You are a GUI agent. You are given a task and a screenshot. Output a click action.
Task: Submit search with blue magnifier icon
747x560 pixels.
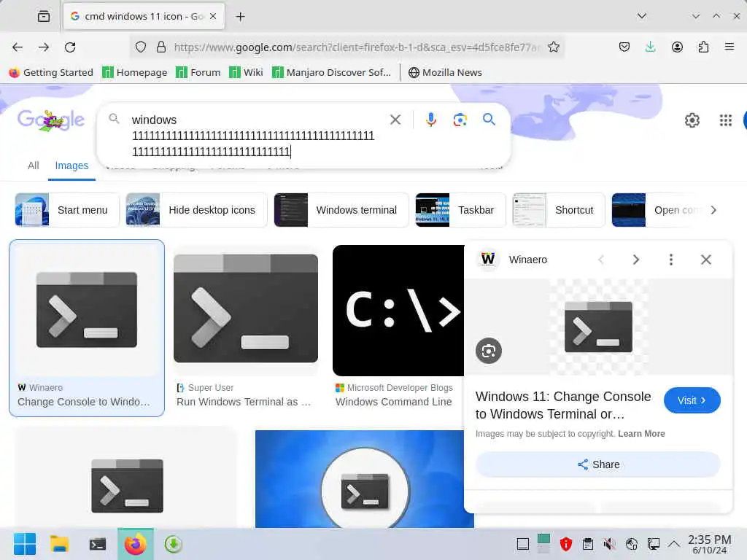[489, 119]
